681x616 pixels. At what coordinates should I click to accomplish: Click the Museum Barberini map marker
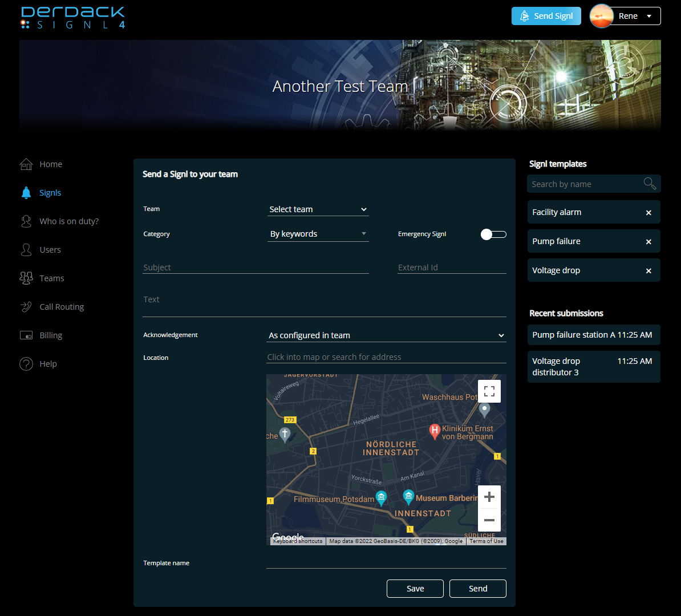click(x=408, y=497)
